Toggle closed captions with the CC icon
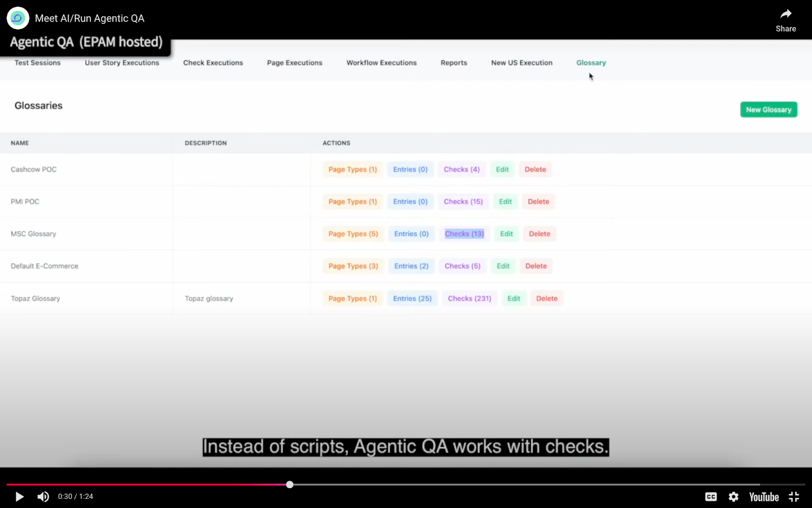Image resolution: width=812 pixels, height=508 pixels. coord(711,497)
